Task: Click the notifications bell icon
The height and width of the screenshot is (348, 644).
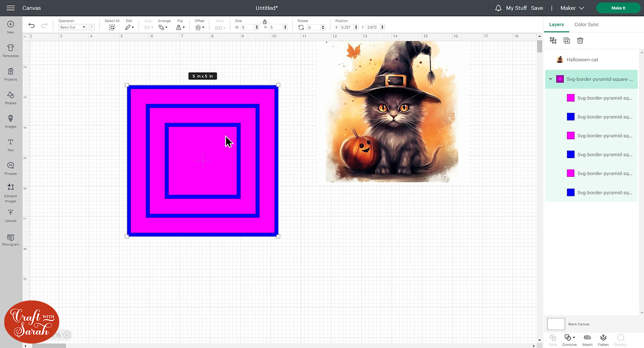Action: pyautogui.click(x=498, y=8)
